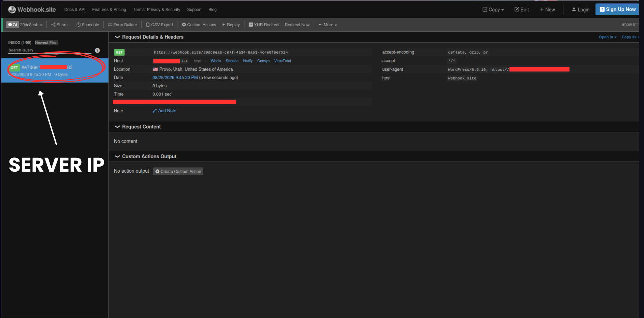The image size is (644, 318).
Task: Click the request date link
Action: point(175,78)
